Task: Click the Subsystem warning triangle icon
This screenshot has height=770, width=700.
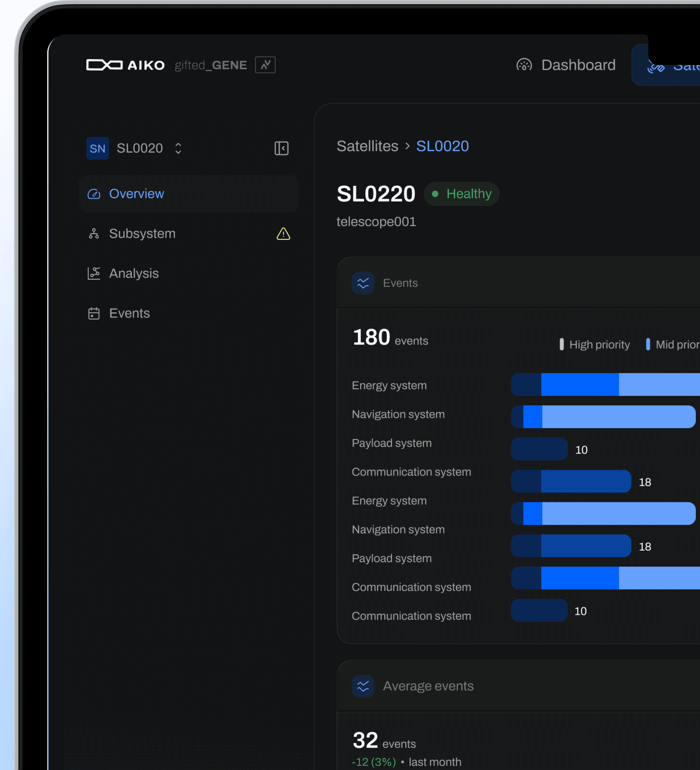Action: pos(283,234)
